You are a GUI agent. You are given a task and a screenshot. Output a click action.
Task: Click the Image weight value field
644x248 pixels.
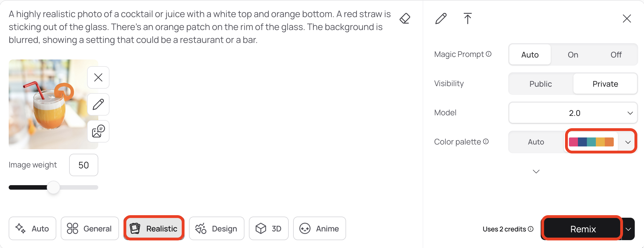click(x=84, y=165)
